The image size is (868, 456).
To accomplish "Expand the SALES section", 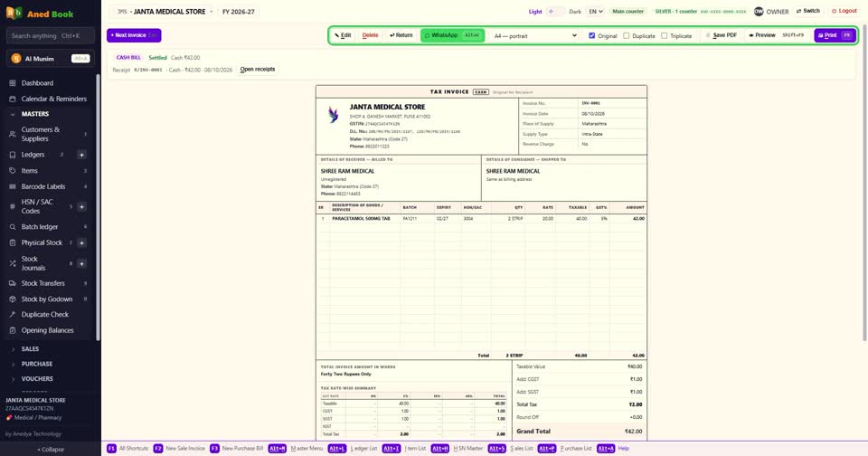I will point(48,349).
